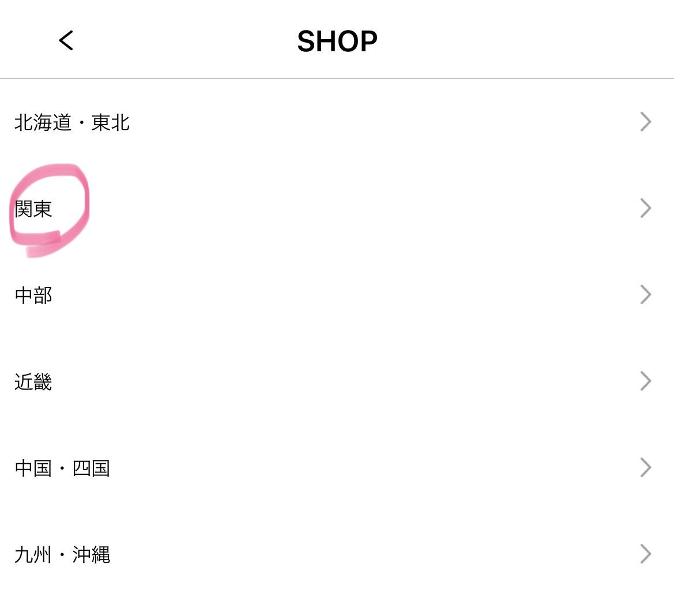The height and width of the screenshot is (616, 674).
Task: Click the SHOP page title
Action: coord(337,41)
